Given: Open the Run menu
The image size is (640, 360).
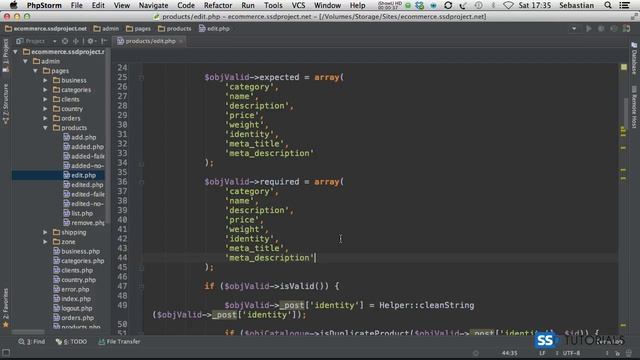Looking at the screenshot, I should [x=247, y=5].
